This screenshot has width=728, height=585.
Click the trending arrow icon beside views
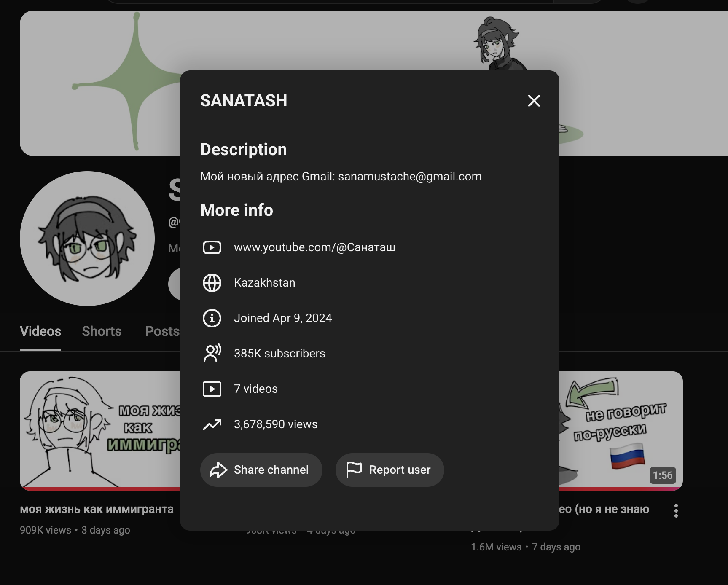coord(212,424)
